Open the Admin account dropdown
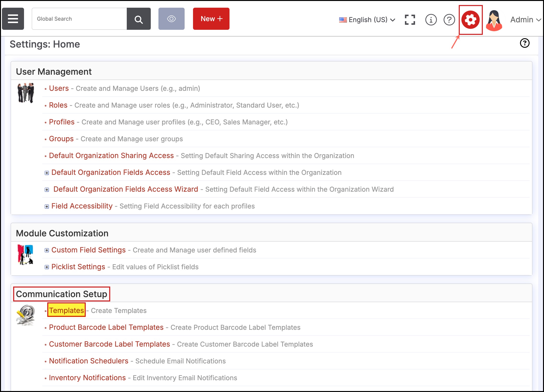 (526, 20)
